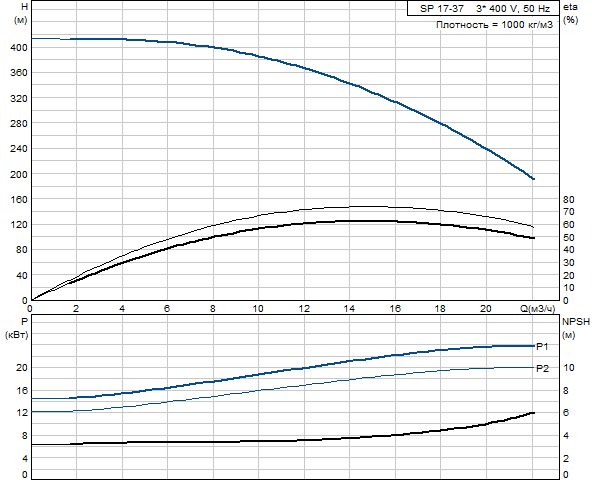Click the end of the blue head curve
This screenshot has width=592, height=480.
pos(533,179)
